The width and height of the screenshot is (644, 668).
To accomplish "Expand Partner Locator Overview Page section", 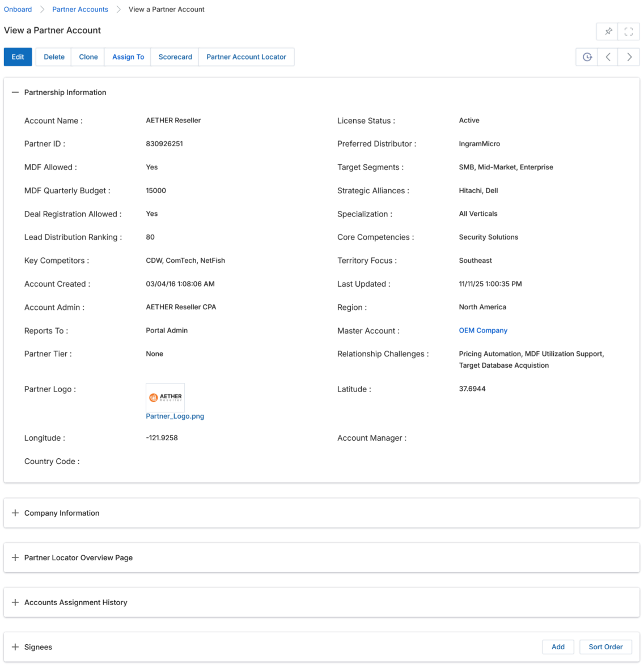I will pos(15,558).
